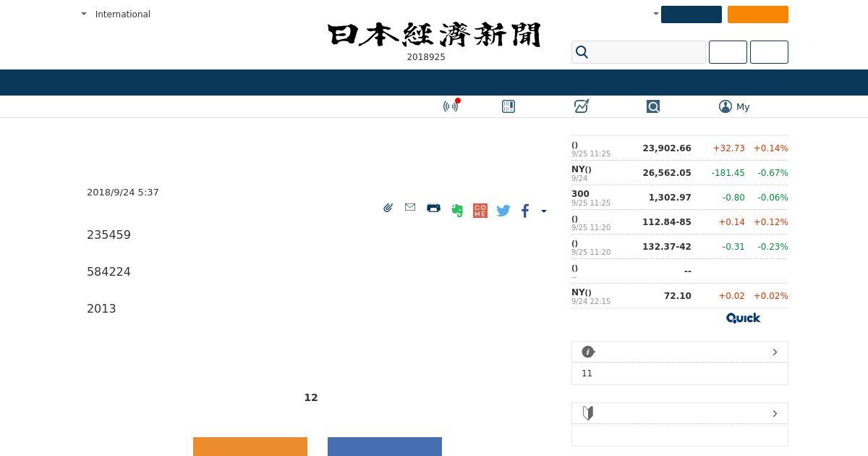This screenshot has height=456, width=868.
Task: Click the chart title 12
Action: coord(311,397)
